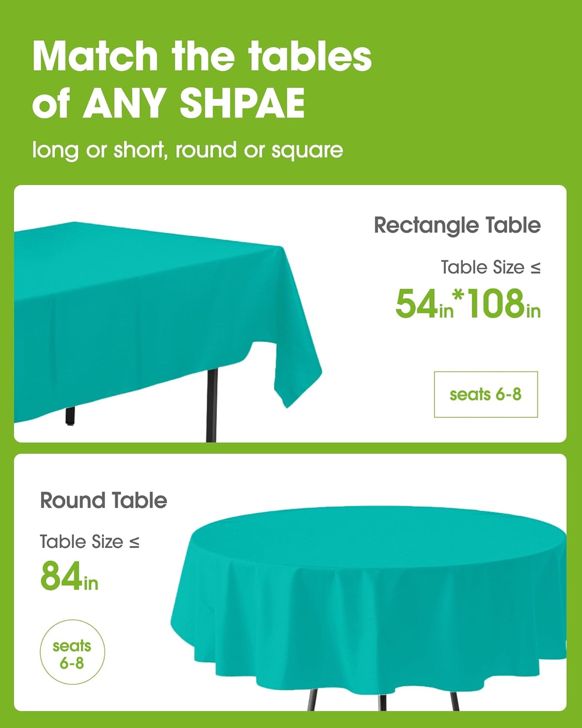Select the "Rectangle Table" heading

457,225
